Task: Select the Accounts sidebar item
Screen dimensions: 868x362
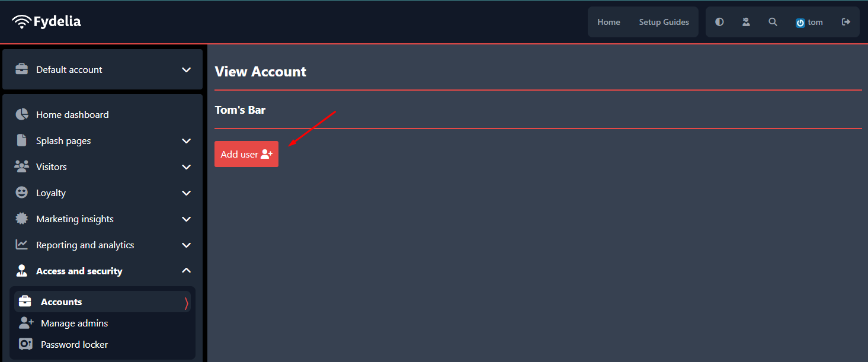Action: (x=103, y=302)
